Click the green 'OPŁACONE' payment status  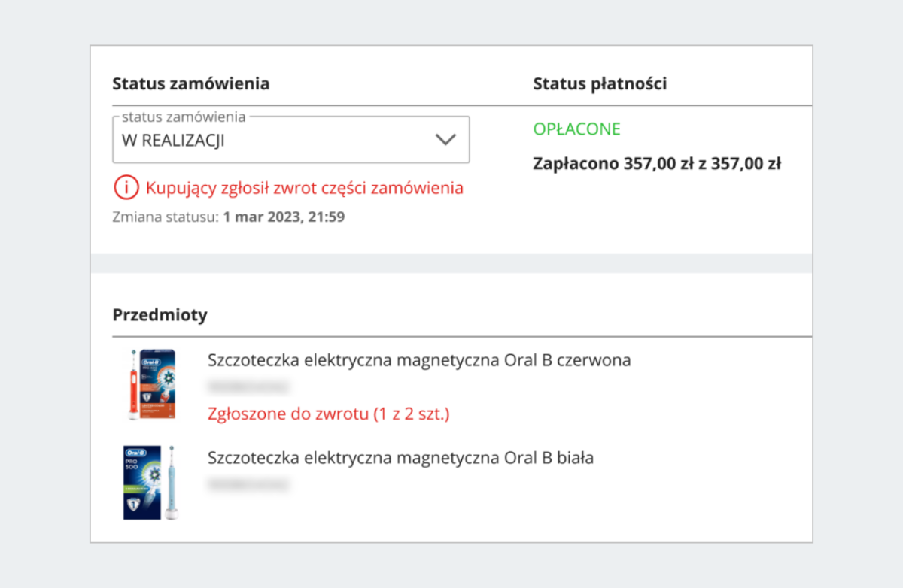(x=576, y=129)
